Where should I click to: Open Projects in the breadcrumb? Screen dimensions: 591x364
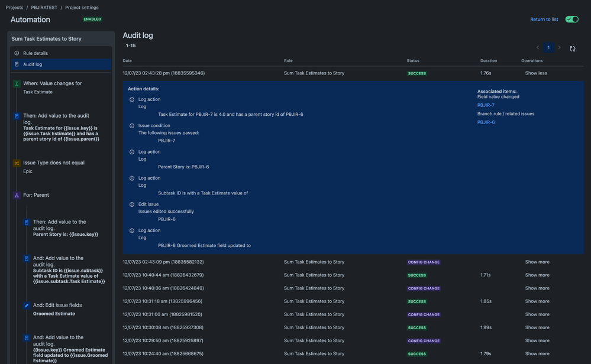coord(14,8)
